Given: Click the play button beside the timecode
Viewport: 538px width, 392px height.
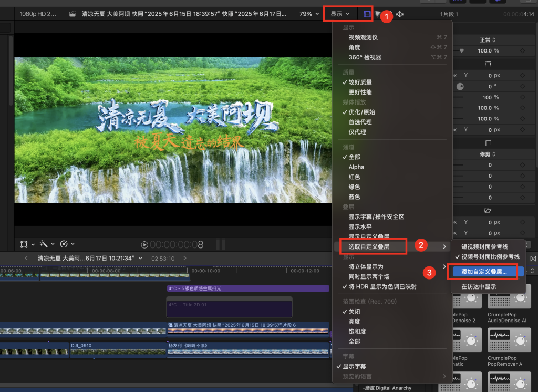Looking at the screenshot, I should pyautogui.click(x=144, y=245).
